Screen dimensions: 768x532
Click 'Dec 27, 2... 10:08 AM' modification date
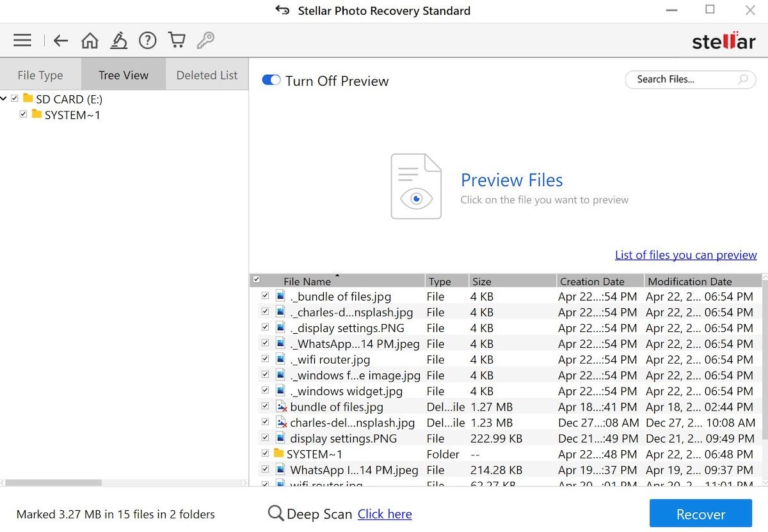(701, 423)
